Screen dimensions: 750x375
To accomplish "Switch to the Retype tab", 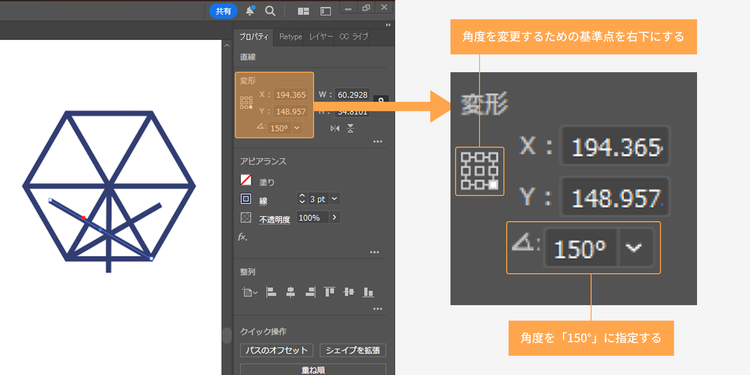I will pyautogui.click(x=291, y=37).
